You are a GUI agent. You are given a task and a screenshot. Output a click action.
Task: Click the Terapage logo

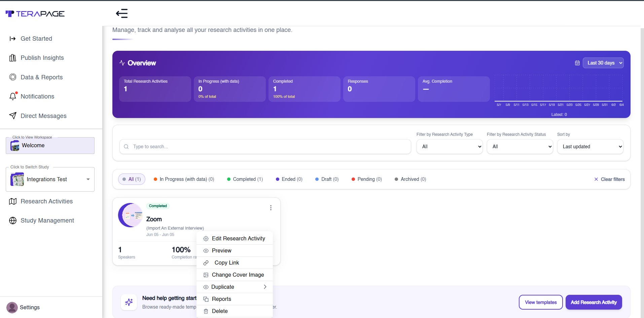click(35, 13)
